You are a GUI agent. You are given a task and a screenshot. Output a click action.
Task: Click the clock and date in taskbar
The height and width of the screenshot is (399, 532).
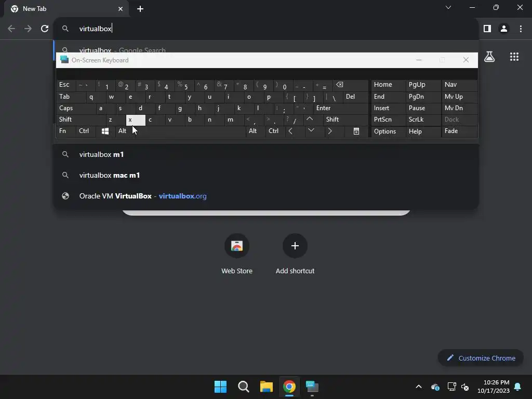(493, 387)
